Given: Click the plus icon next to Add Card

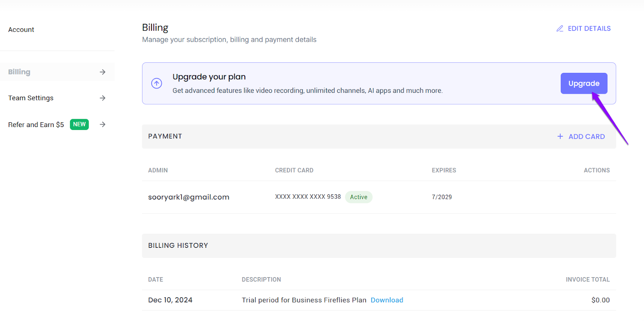Looking at the screenshot, I should (560, 136).
